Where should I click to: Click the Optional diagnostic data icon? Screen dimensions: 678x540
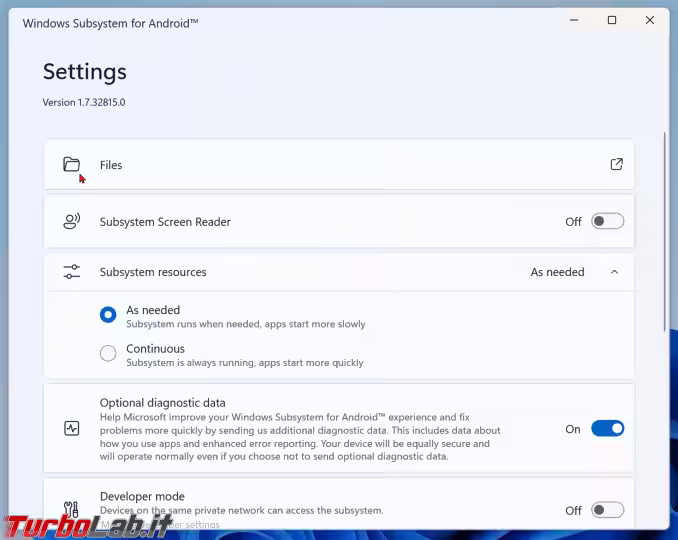(x=71, y=428)
